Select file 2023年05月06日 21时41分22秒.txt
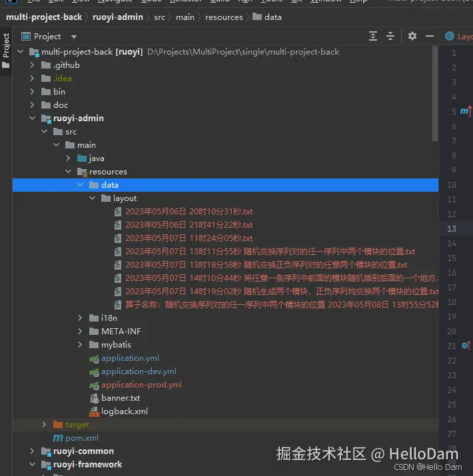Screen dimensions: 473x476 189,225
